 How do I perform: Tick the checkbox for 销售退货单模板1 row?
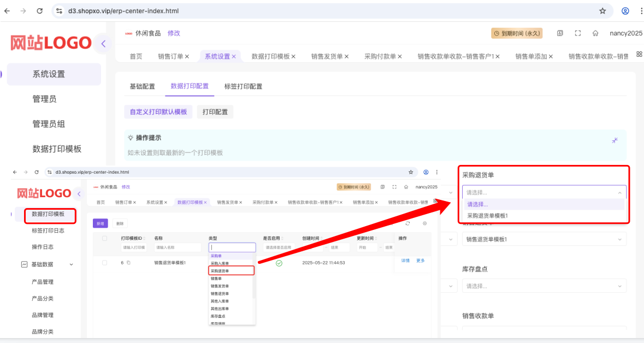coord(104,263)
